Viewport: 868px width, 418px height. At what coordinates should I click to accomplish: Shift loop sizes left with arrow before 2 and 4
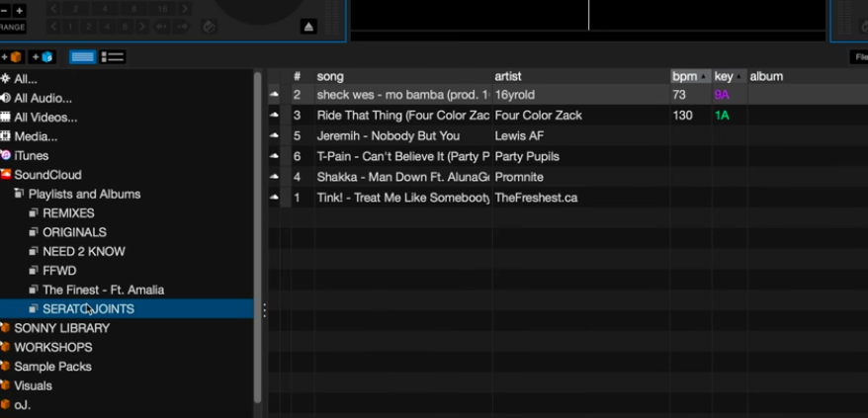coord(54,9)
